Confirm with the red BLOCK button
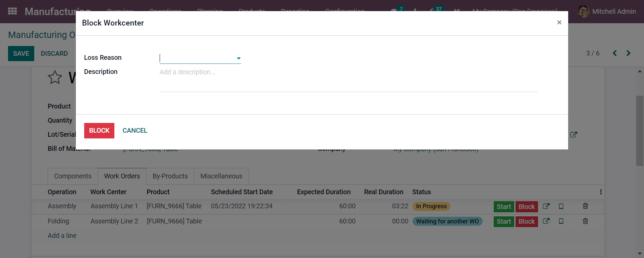644x258 pixels. [99, 130]
